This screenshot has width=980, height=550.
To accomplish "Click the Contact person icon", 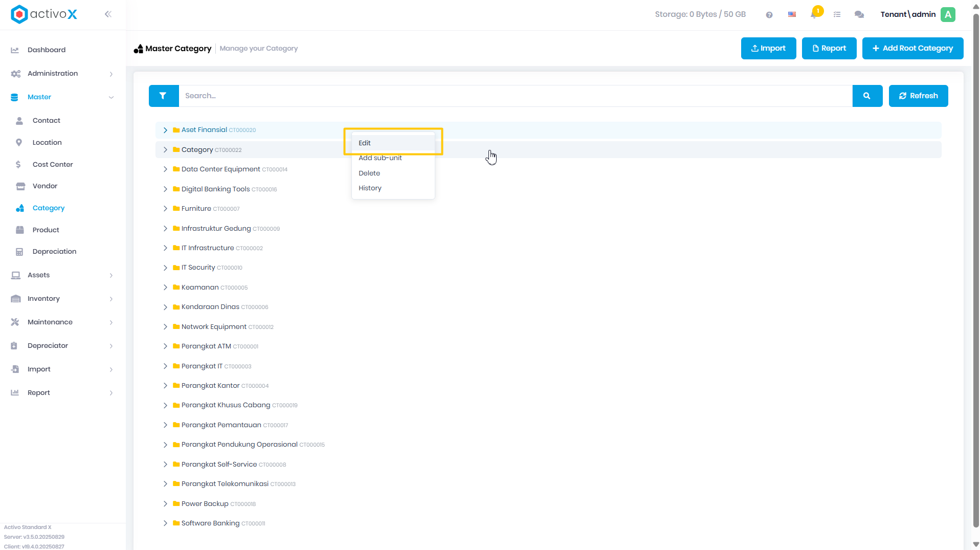I will click(x=19, y=121).
